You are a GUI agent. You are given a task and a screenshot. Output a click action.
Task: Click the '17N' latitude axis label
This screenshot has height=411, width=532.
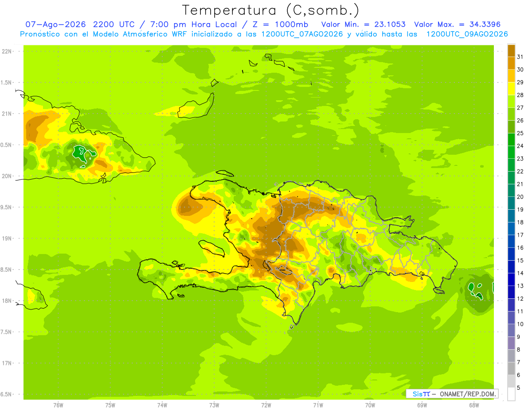(x=7, y=363)
